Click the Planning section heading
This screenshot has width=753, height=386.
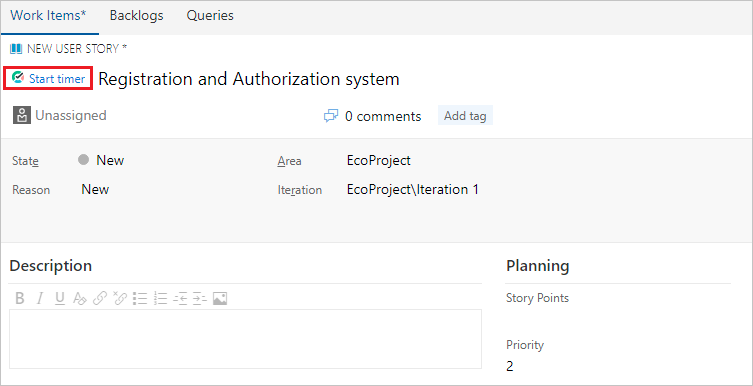[x=537, y=266]
